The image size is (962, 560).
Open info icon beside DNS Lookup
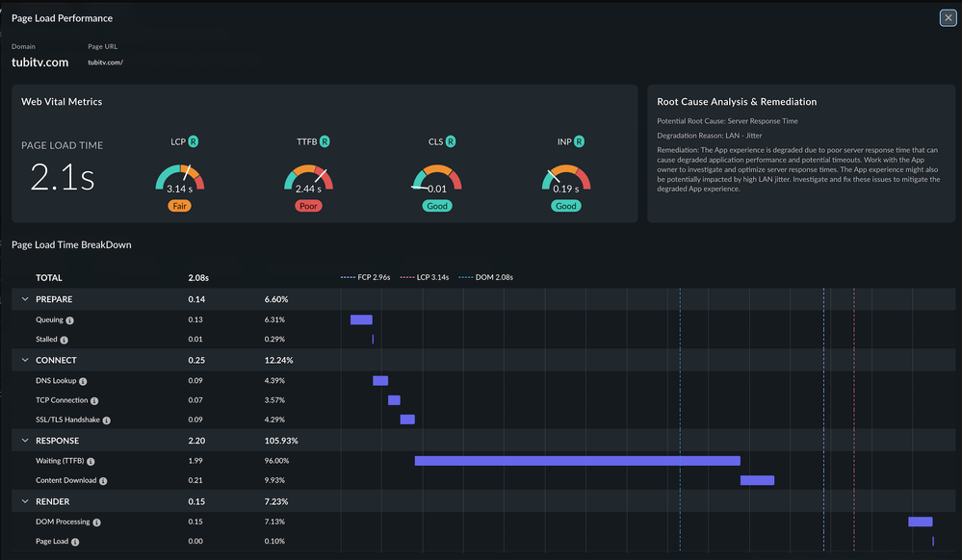tap(83, 381)
